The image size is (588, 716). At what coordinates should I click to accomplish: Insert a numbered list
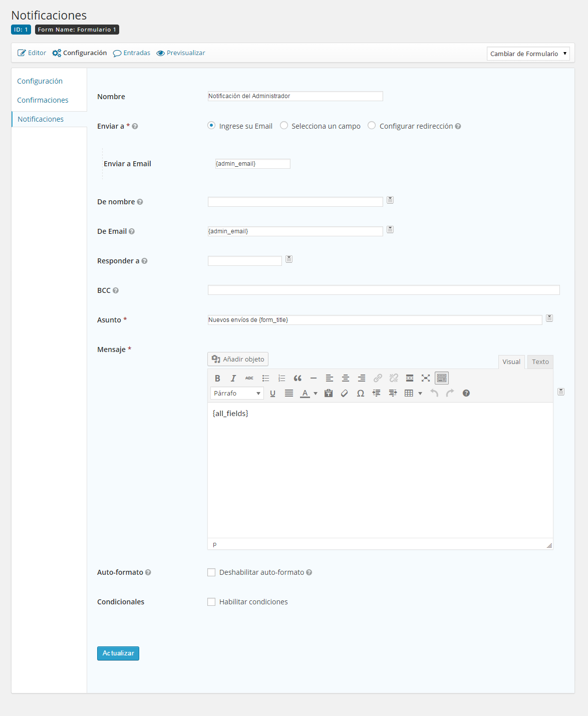pos(281,378)
